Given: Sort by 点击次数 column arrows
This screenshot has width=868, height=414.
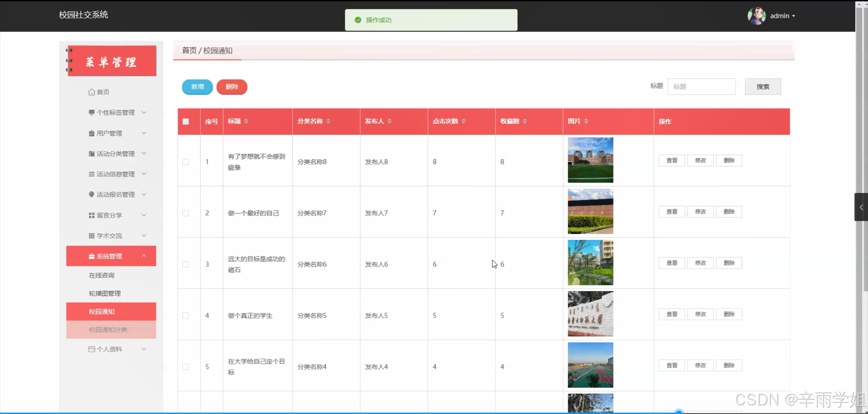Looking at the screenshot, I should coord(463,121).
